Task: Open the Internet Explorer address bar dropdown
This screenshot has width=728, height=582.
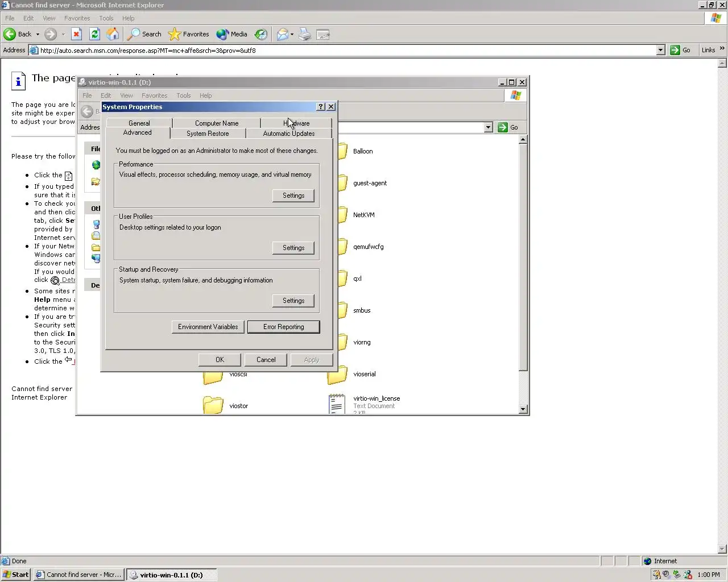Action: (660, 50)
